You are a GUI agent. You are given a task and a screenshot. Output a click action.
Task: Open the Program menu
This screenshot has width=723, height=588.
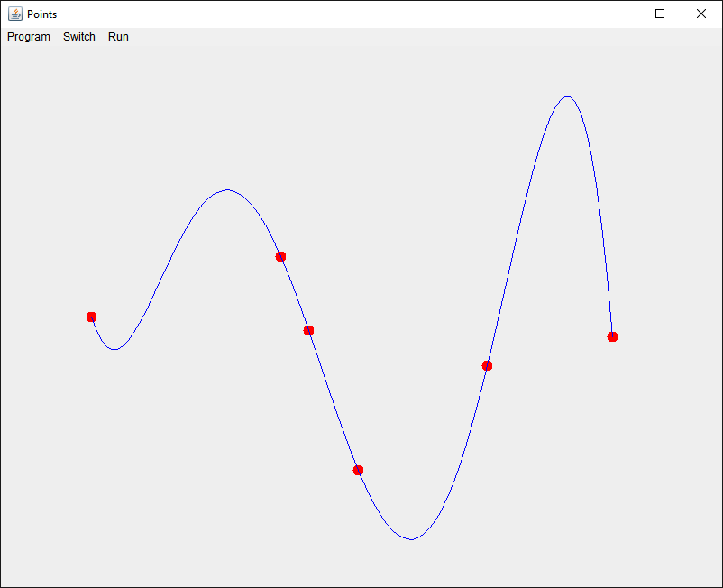click(x=29, y=37)
